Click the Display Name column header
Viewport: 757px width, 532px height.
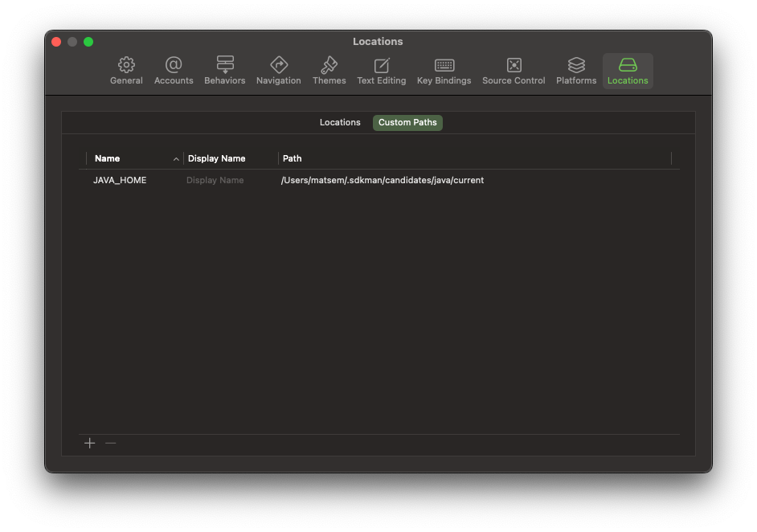coord(217,158)
